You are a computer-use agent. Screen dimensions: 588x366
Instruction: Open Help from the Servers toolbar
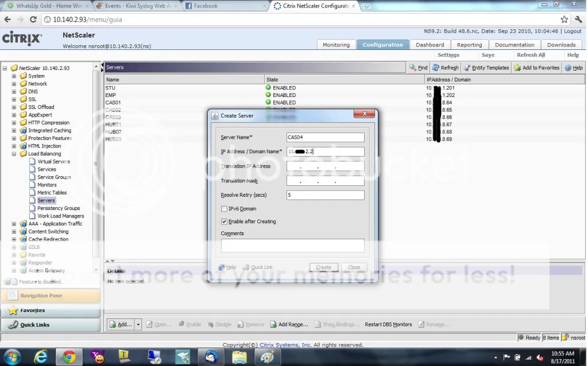pyautogui.click(x=573, y=67)
